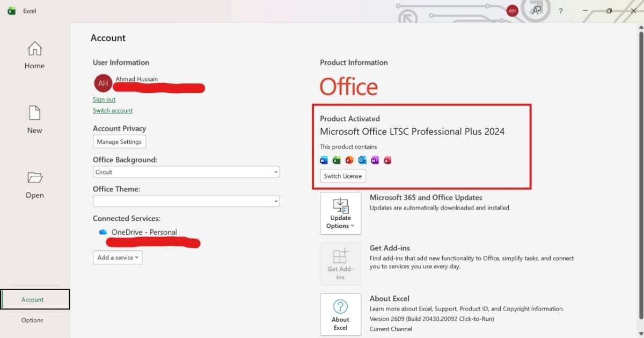Screen dimensions: 644x338
Task: Open the Update Options dropdown button
Action: (341, 213)
